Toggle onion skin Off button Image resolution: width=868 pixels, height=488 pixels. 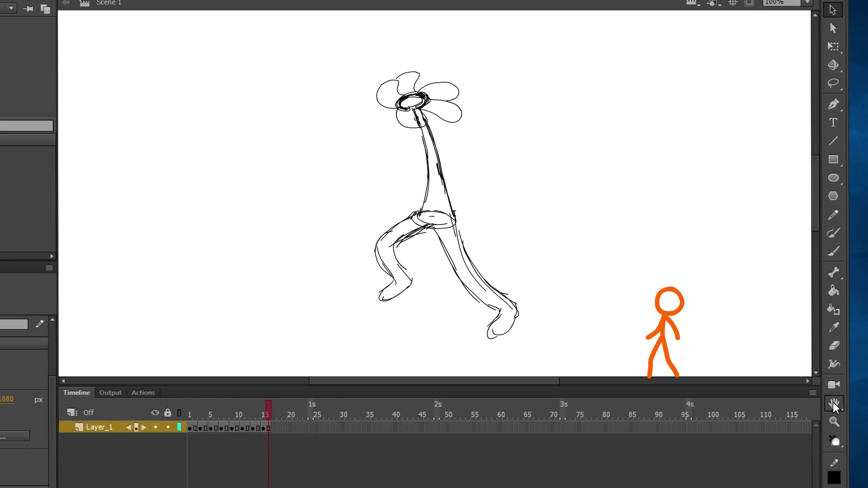[x=88, y=413]
